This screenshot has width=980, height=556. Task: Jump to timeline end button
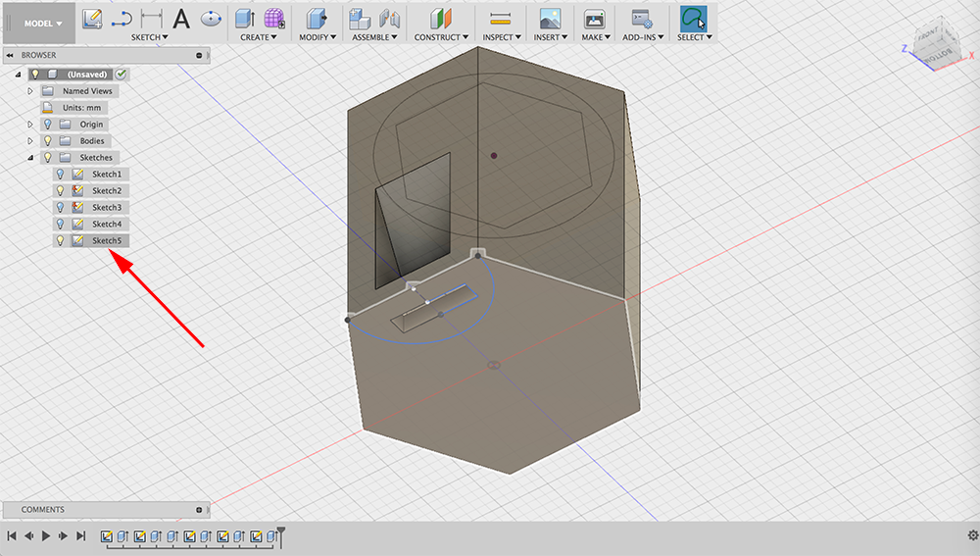click(x=80, y=535)
